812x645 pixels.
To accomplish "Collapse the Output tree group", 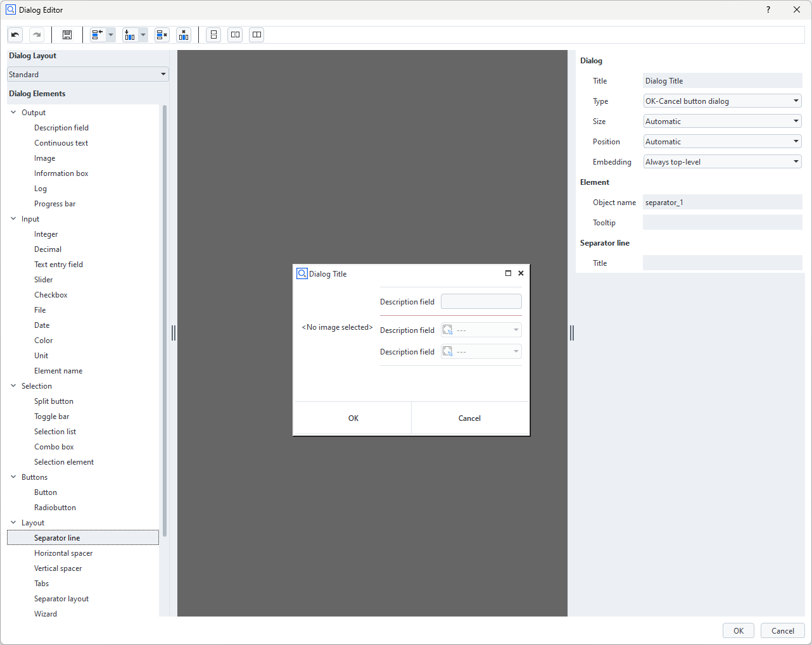I will tap(13, 112).
